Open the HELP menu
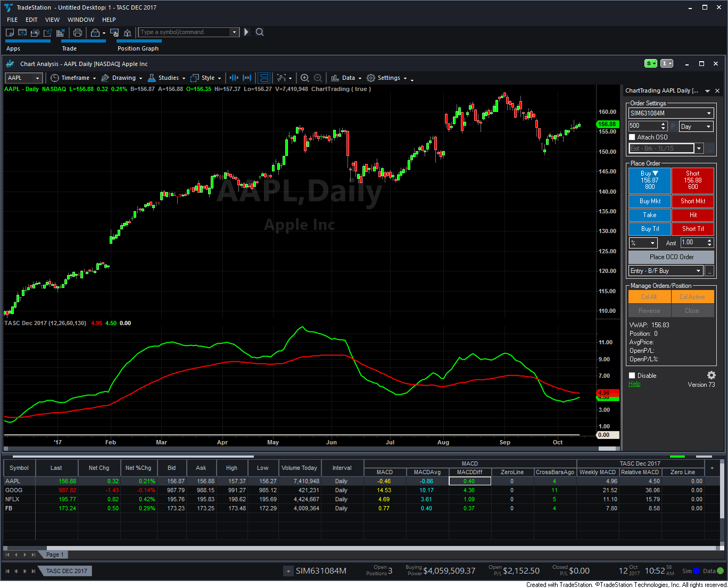 [109, 20]
